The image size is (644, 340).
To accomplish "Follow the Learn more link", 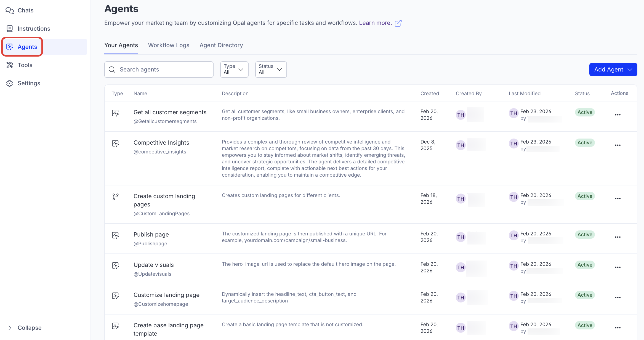I will (375, 23).
